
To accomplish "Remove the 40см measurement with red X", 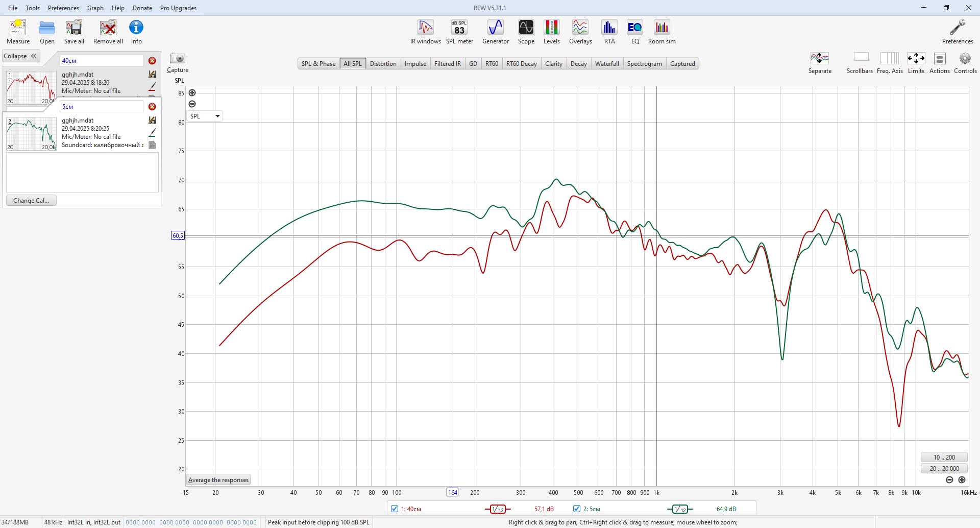I will (x=152, y=61).
